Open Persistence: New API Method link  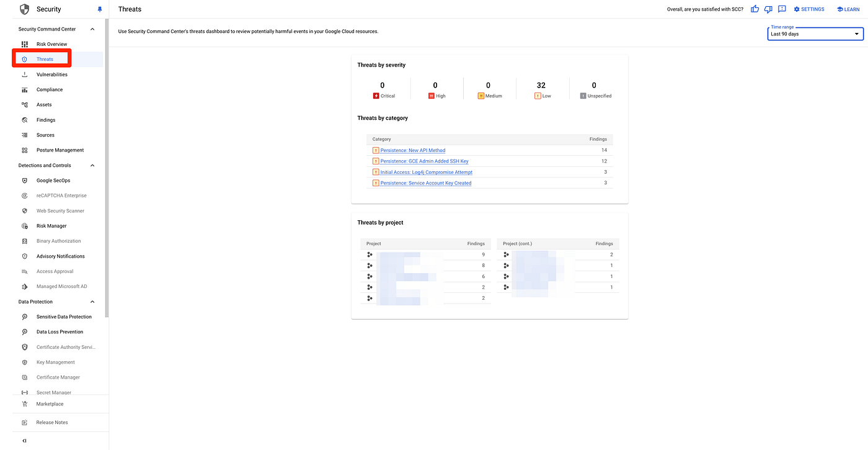(x=413, y=150)
